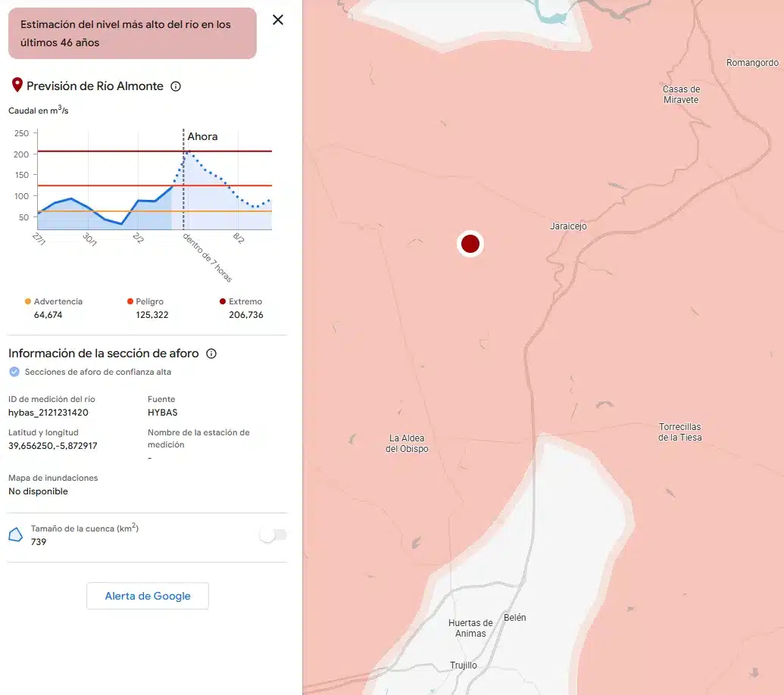Click the blue basin polygon icon
Image resolution: width=784 pixels, height=695 pixels.
click(x=15, y=535)
